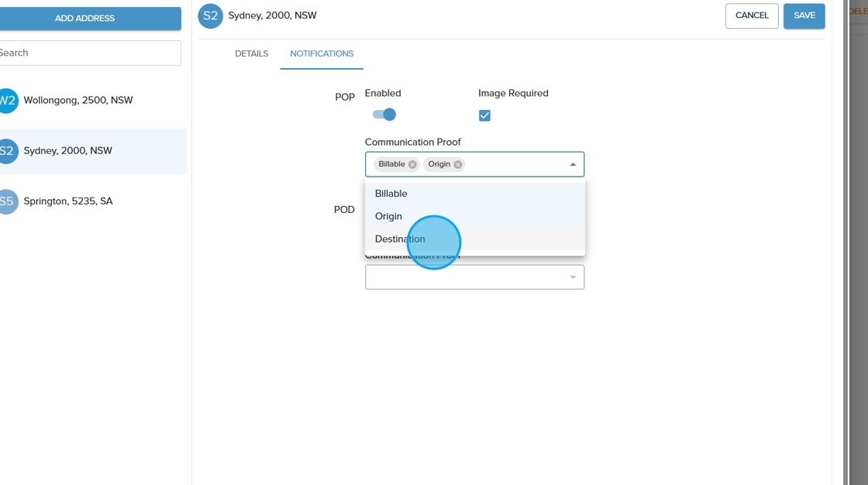Click the W2 avatar for Wollongong

[8, 101]
